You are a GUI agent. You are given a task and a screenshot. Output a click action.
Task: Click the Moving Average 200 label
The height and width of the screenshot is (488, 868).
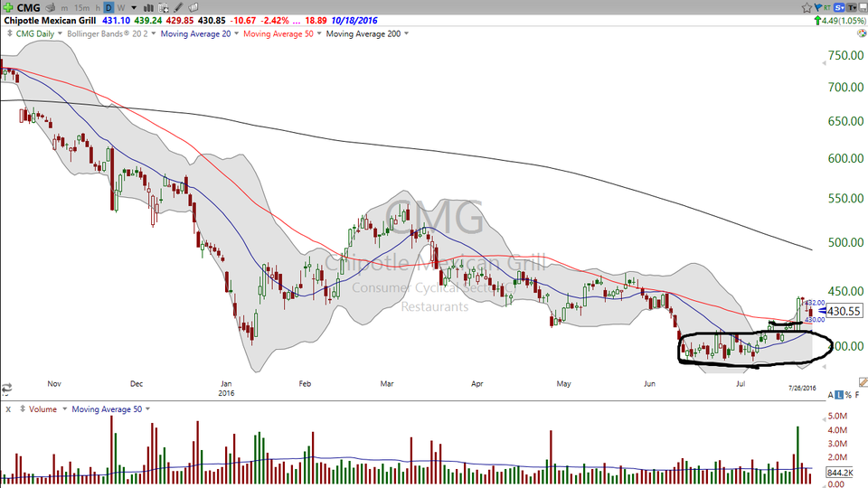click(363, 33)
